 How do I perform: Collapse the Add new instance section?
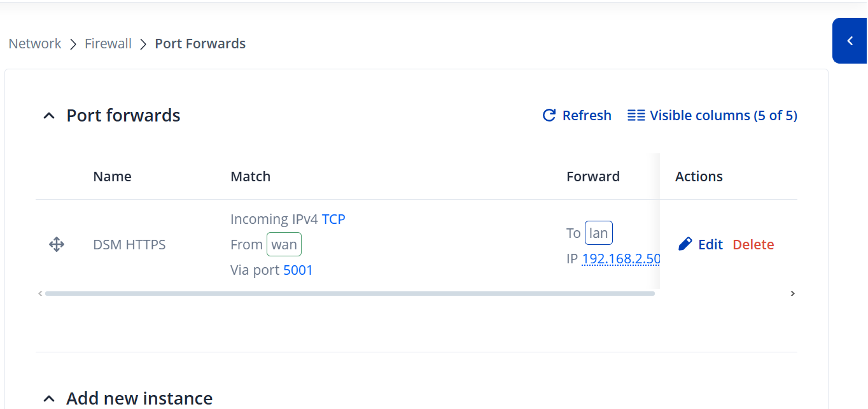click(49, 399)
